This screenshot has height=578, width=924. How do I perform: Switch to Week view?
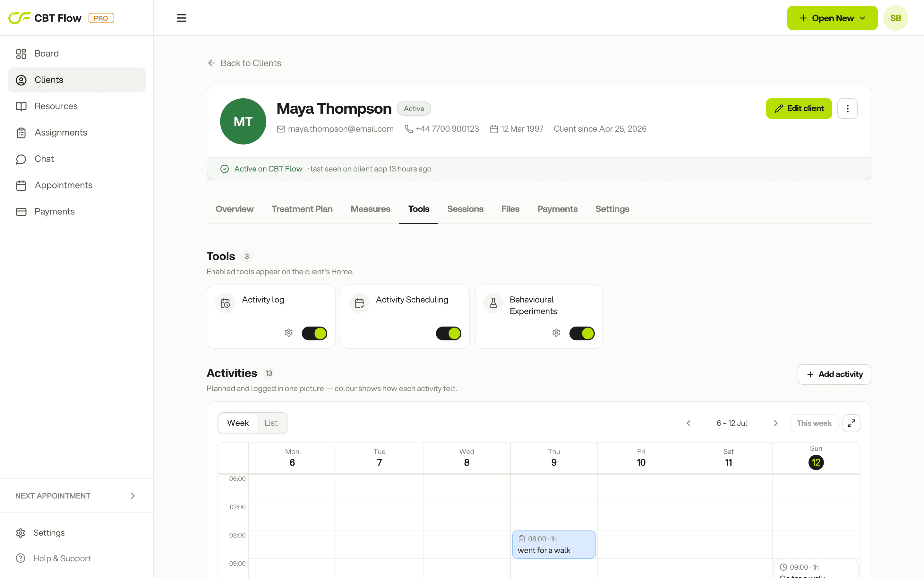click(238, 423)
